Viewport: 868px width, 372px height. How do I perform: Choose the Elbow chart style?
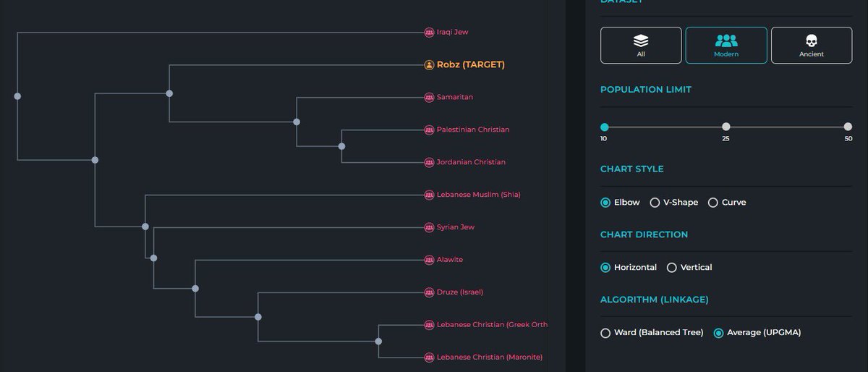coord(620,203)
